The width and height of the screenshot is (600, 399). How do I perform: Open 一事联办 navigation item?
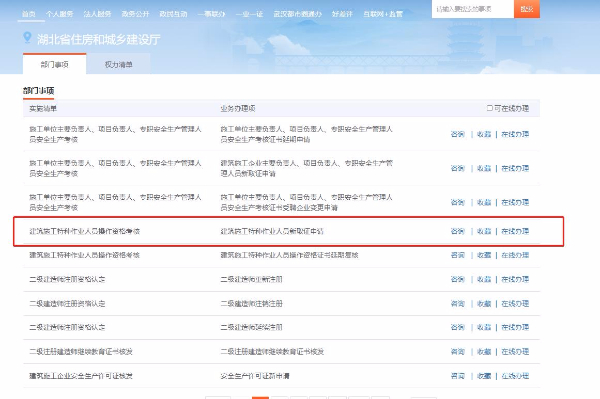point(211,14)
